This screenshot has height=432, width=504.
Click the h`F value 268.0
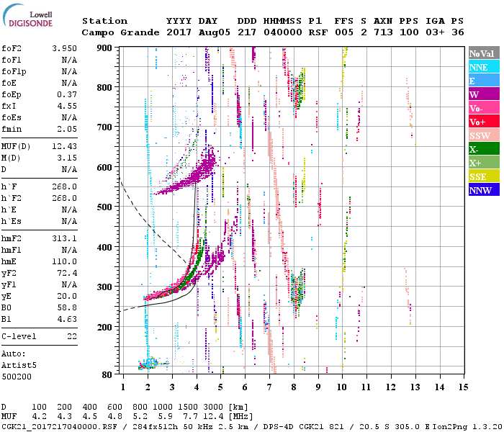(x=64, y=186)
